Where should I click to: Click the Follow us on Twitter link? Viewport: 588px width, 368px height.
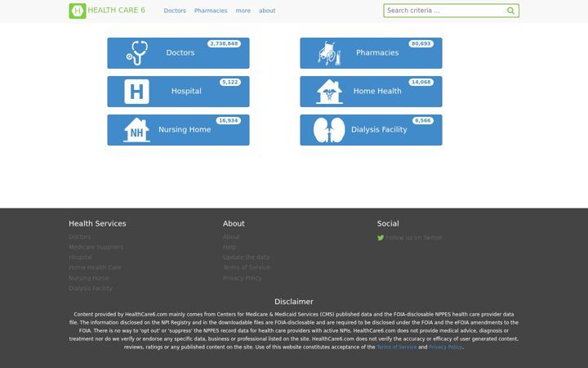pyautogui.click(x=413, y=238)
